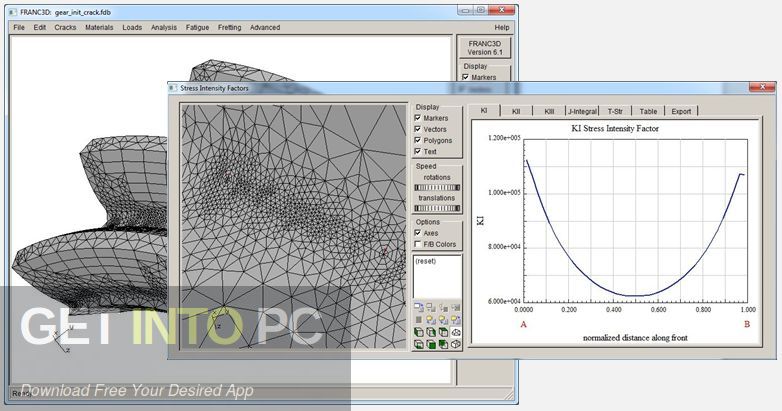Open the Fatigue menu
Viewport: 782px width, 411px height.
[x=197, y=27]
